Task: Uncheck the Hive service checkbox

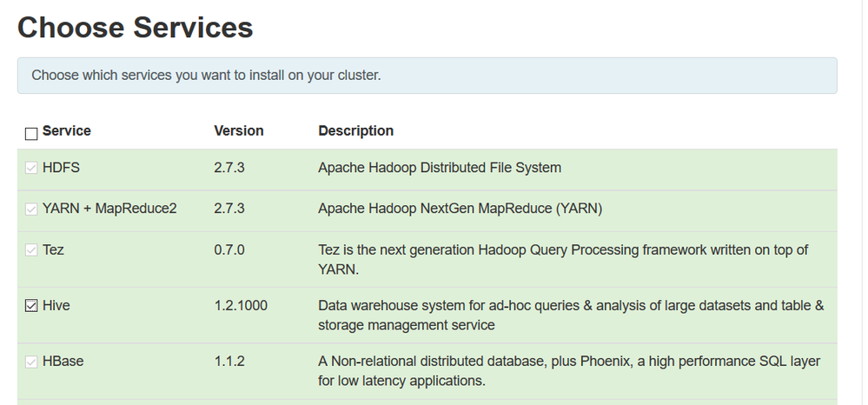Action: 31,306
